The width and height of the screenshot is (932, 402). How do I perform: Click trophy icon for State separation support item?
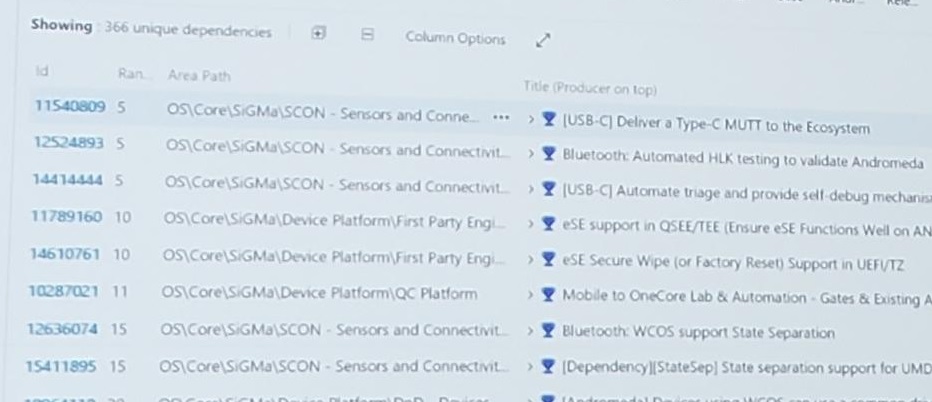[x=548, y=367]
